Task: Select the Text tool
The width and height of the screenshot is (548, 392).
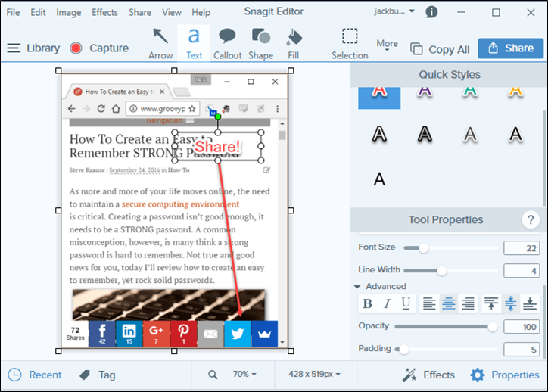Action: click(x=194, y=44)
